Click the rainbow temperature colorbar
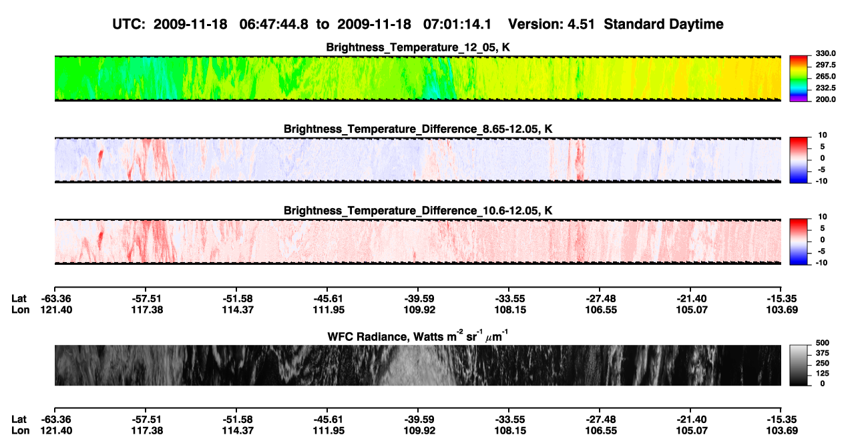Screen dimensions: 868x445 (x=799, y=78)
